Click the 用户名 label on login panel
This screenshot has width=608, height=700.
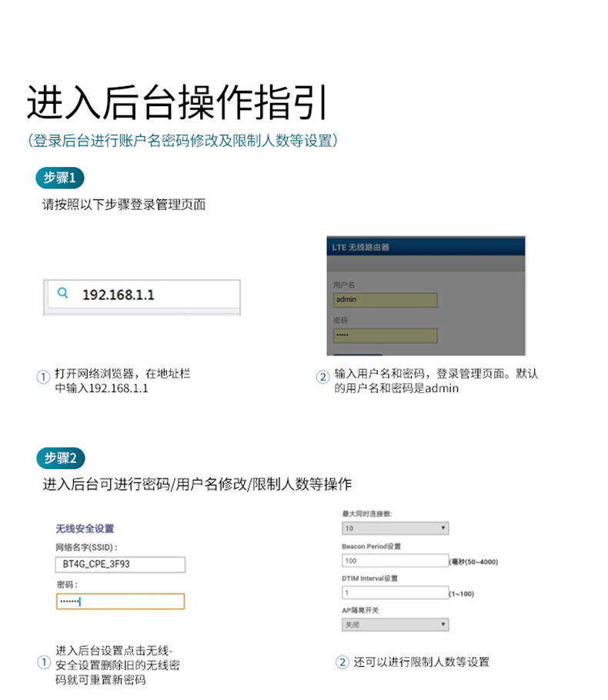coord(343,285)
